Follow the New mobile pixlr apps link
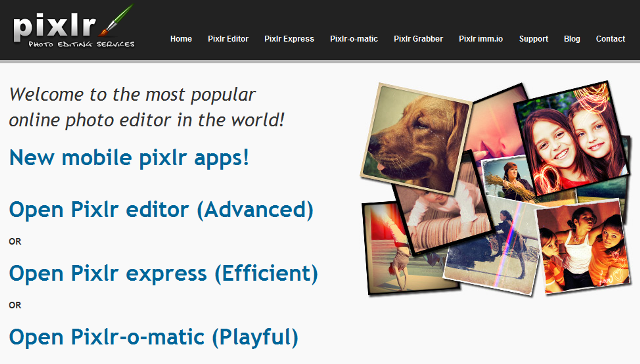The width and height of the screenshot is (640, 364). pyautogui.click(x=129, y=158)
